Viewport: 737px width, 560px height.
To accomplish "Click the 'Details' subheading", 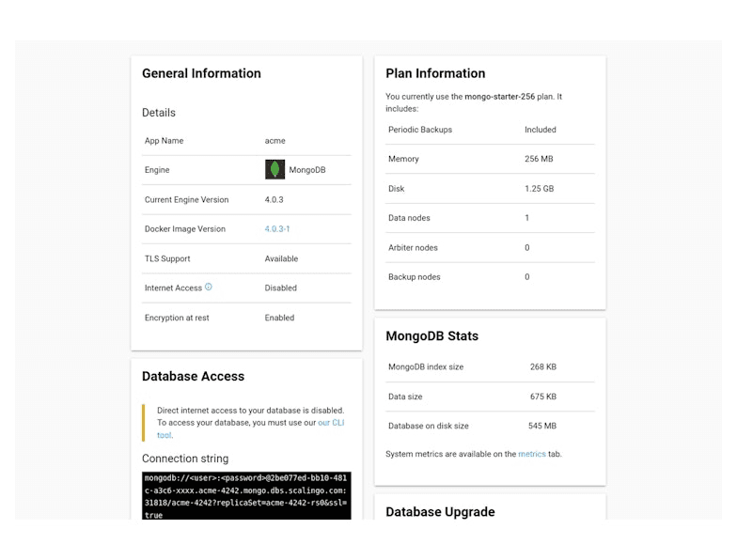I will coord(158,113).
